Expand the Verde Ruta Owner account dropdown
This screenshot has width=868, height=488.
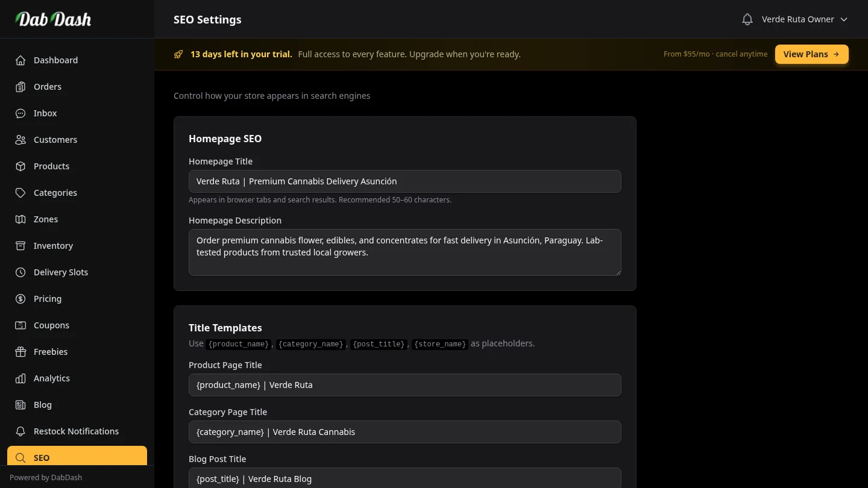tap(804, 19)
